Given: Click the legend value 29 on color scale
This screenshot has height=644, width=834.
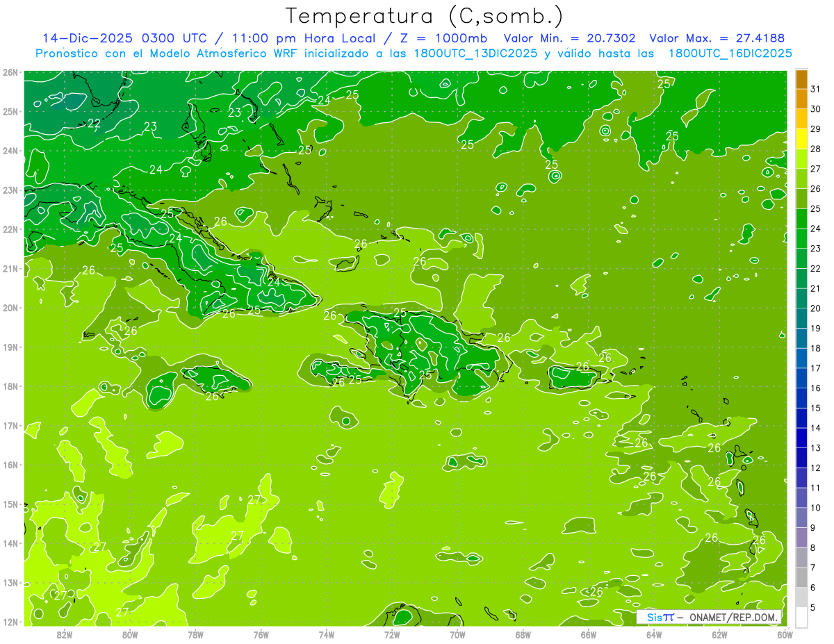Looking at the screenshot, I should pyautogui.click(x=816, y=129).
